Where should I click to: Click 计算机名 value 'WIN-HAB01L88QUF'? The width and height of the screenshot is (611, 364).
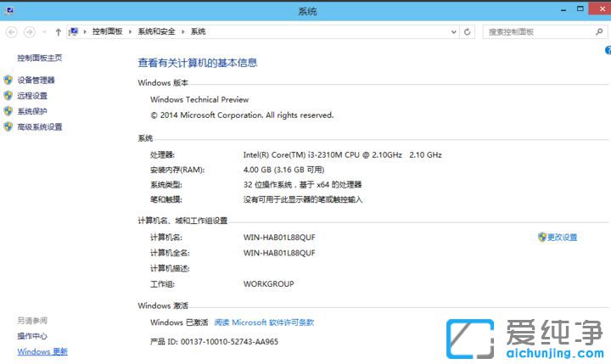279,238
